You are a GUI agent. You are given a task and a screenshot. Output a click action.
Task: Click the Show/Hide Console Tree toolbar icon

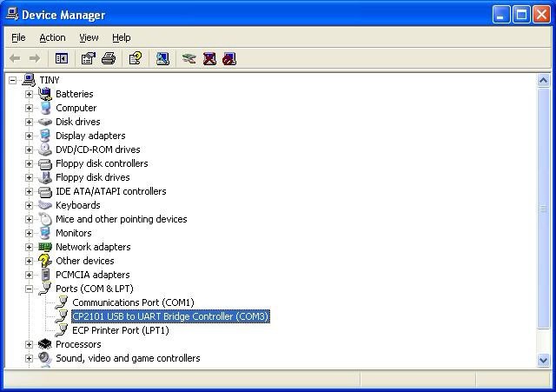point(62,58)
